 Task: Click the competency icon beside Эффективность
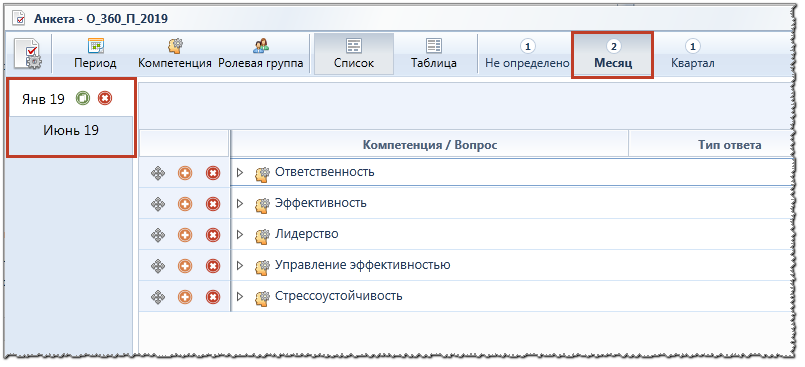click(x=262, y=205)
